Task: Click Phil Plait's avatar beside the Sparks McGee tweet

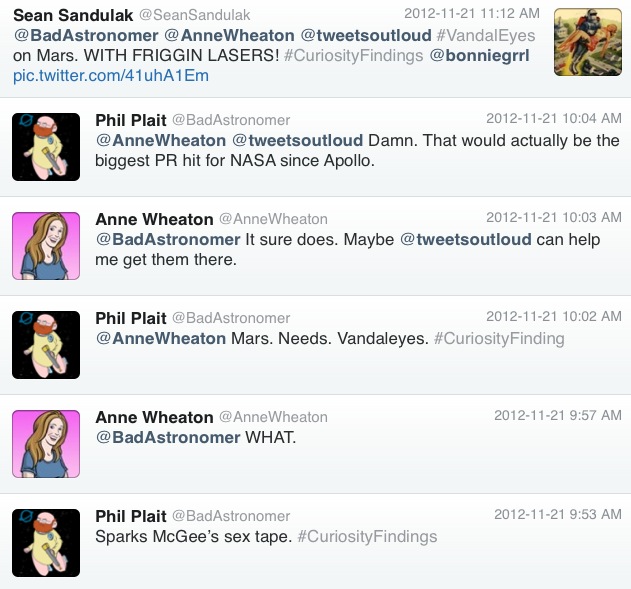Action: (45, 542)
